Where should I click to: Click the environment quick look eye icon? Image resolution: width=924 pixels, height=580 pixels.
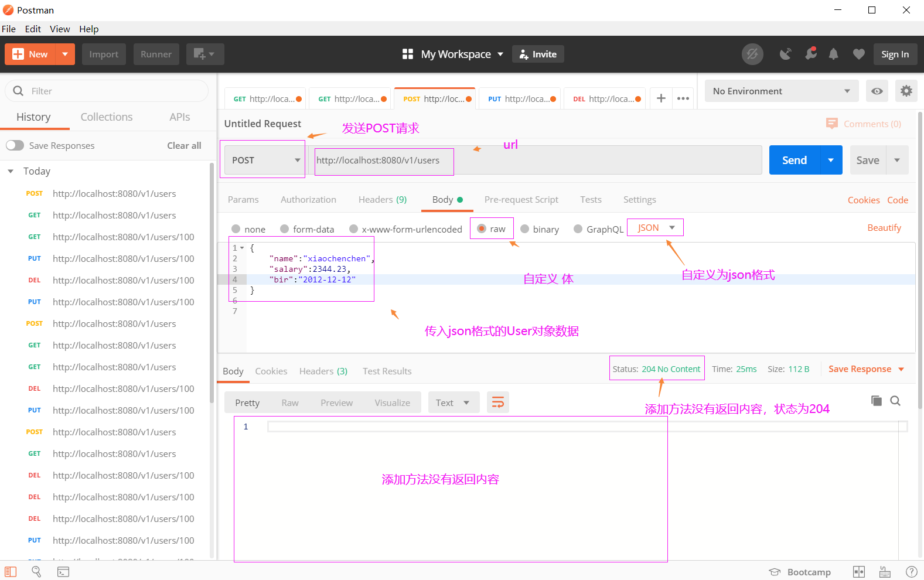[x=877, y=91]
